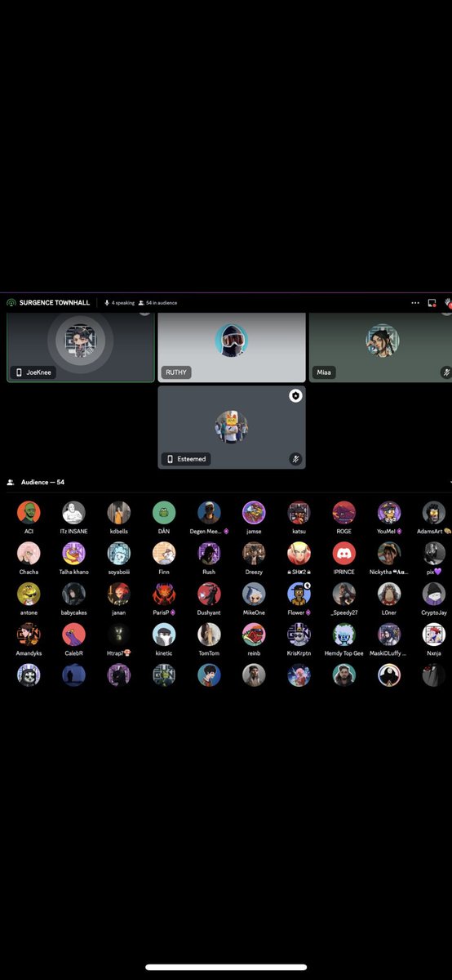Open audience member Hemdy Top Gee's avatar
The image size is (452, 980).
coord(343,635)
